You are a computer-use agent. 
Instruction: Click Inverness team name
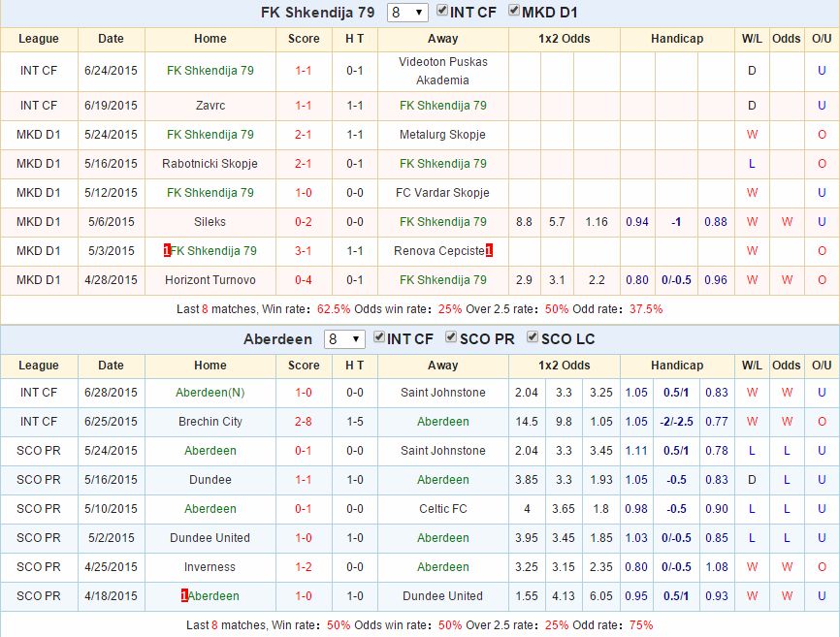(x=210, y=567)
